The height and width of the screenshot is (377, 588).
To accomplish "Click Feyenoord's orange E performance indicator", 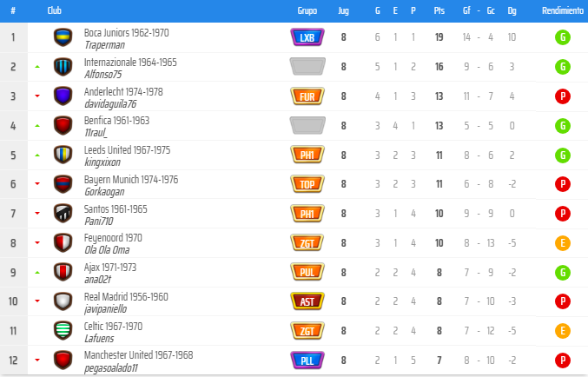I will [562, 243].
